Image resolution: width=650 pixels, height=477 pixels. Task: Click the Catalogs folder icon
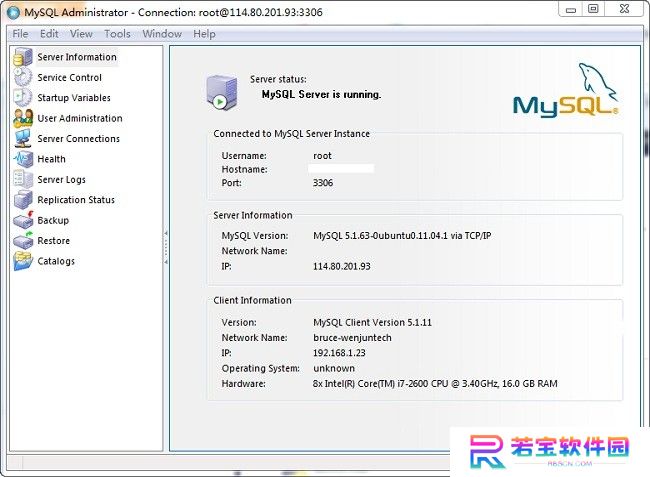23,261
